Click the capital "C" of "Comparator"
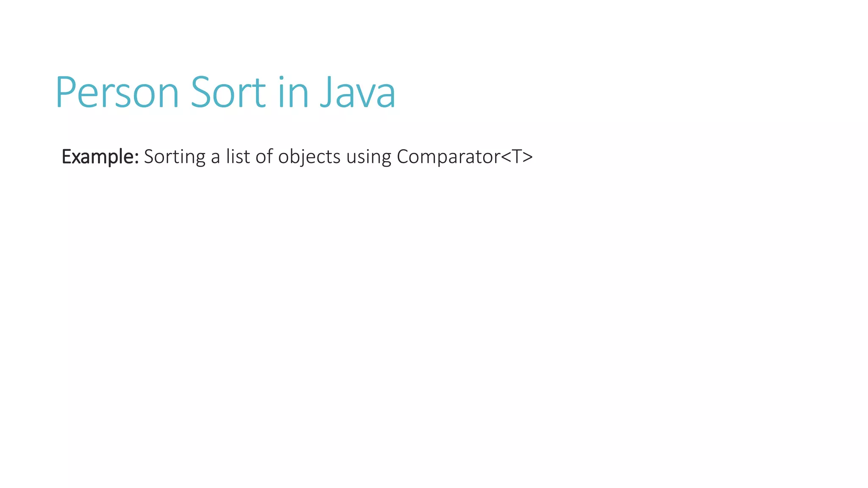 (403, 156)
